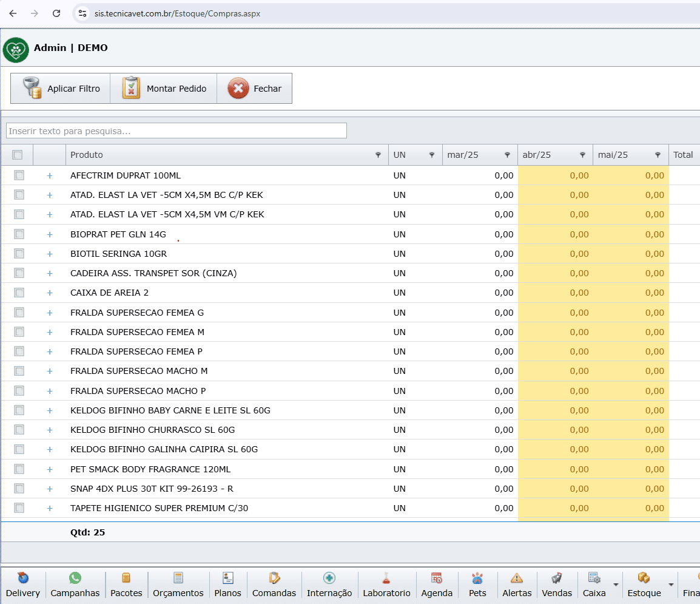Open the Pets paw icon
Screen dimensions: 700x604
click(477, 578)
